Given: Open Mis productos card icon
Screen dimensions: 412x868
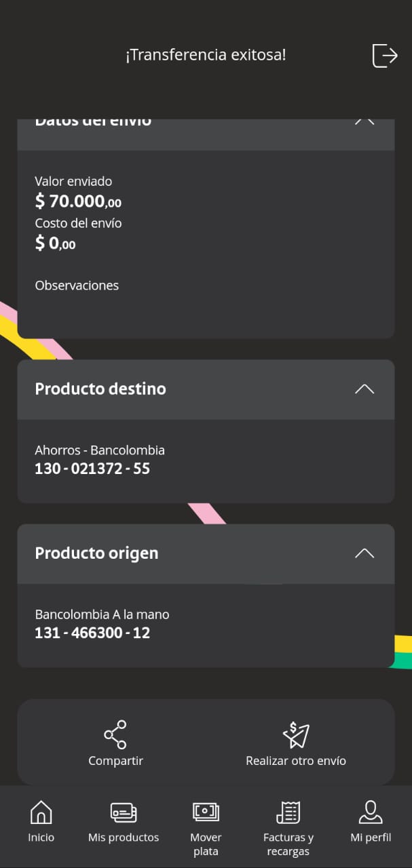Looking at the screenshot, I should (124, 812).
